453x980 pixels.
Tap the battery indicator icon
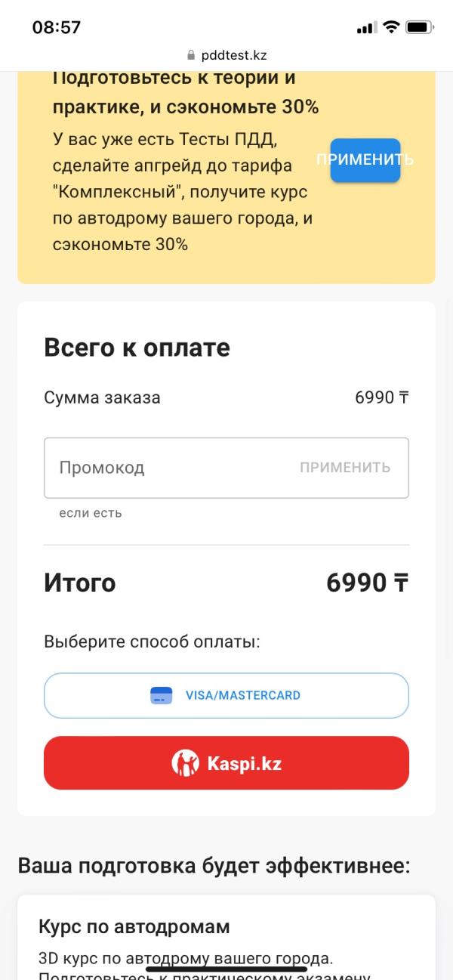(x=419, y=27)
